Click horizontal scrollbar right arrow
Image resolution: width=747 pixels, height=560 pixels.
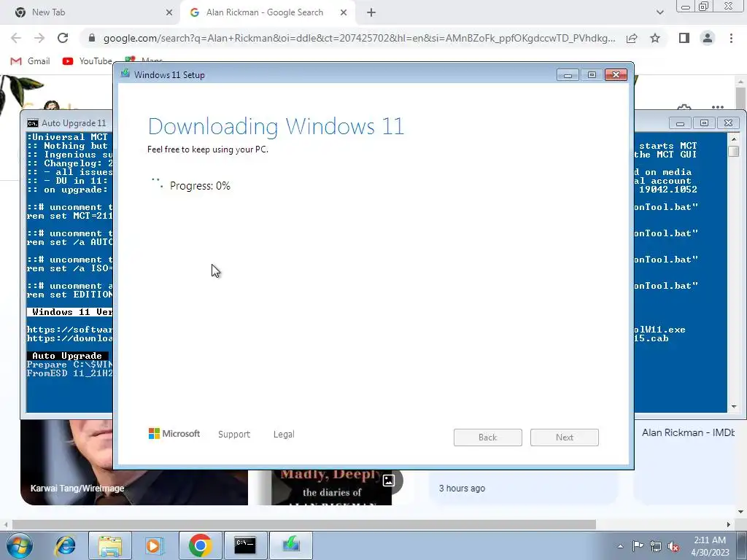coord(729,524)
